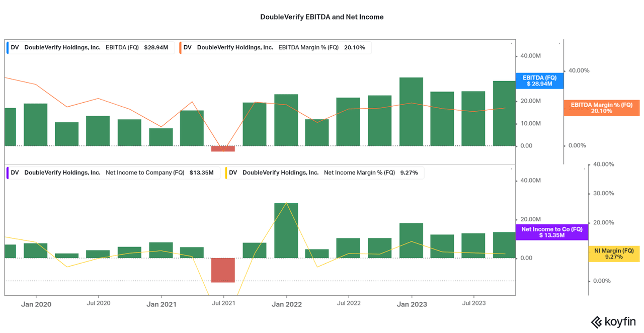
Task: Click the last EBITDA bar in the top chart
Action: pos(504,114)
